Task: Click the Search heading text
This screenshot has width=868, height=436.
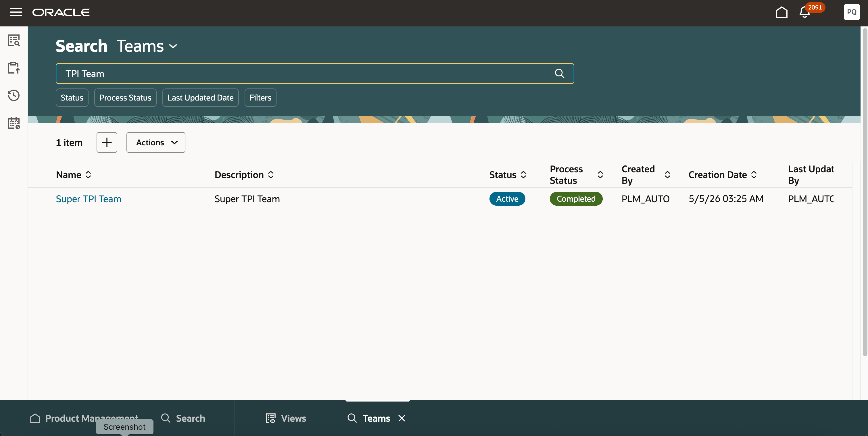Action: pyautogui.click(x=82, y=46)
